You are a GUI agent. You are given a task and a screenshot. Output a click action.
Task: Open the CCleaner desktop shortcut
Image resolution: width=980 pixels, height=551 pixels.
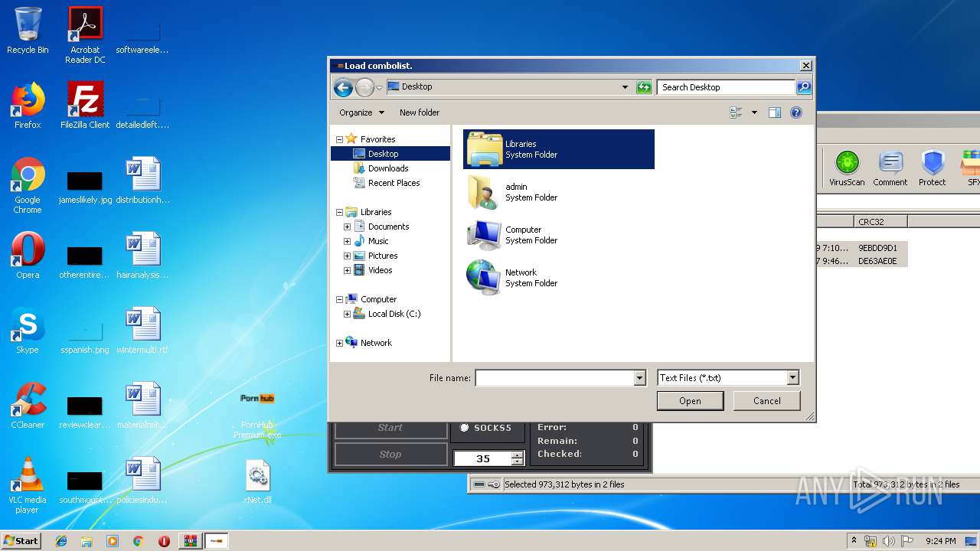coord(28,406)
